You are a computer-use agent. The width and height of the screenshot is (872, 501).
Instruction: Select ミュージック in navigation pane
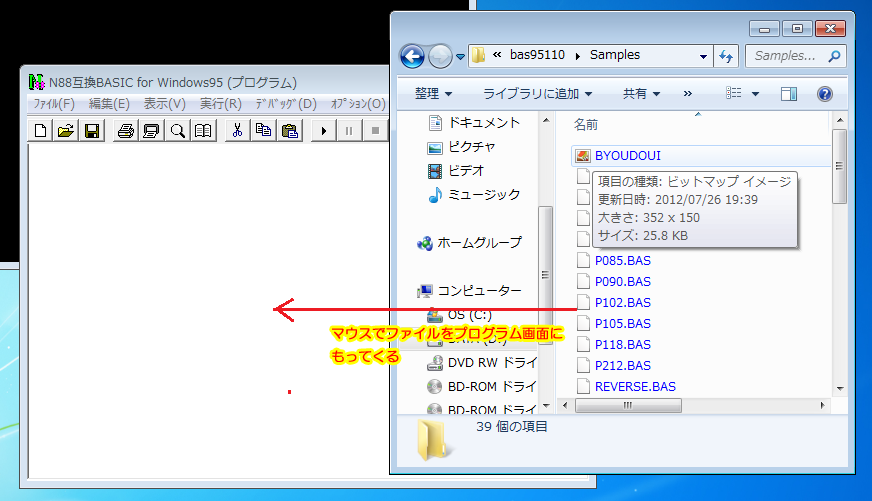(x=474, y=195)
